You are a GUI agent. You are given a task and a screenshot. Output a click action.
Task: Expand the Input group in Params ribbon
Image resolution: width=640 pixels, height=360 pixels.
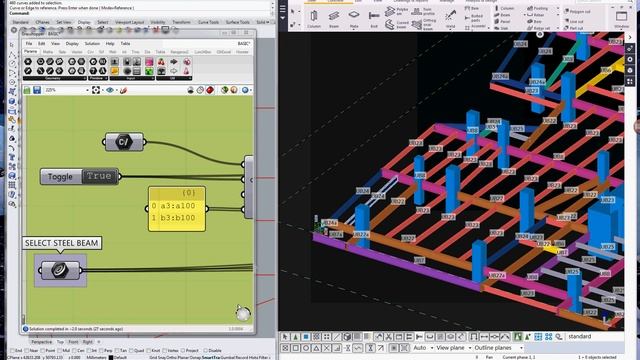[132, 78]
